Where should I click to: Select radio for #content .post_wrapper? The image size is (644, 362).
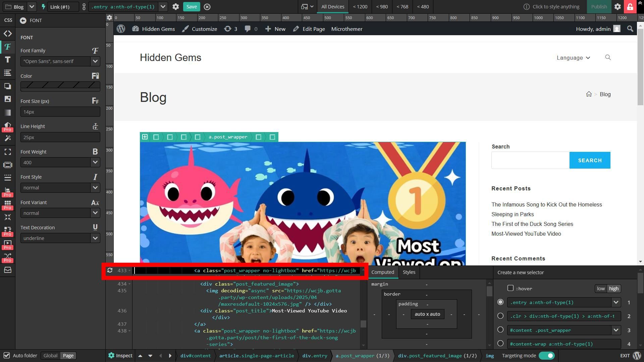(x=500, y=330)
